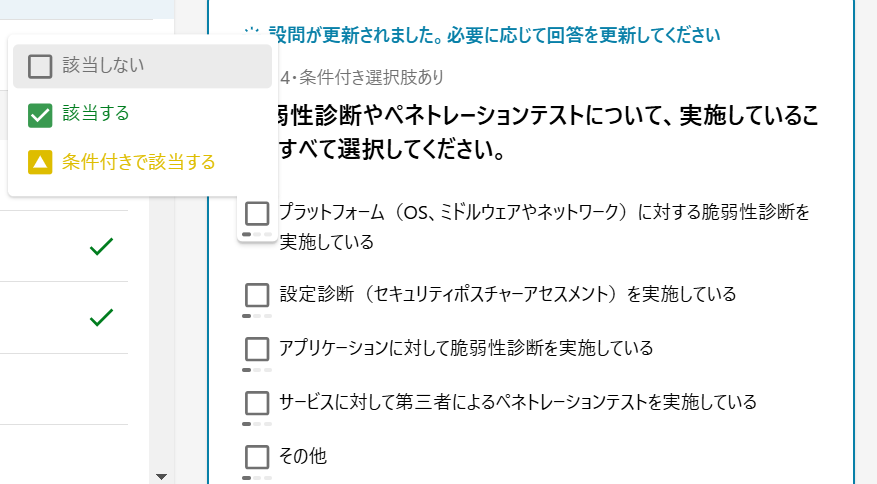This screenshot has height=484, width=877.
Task: Click the 条件付き選択肢あり label
Action: tap(371, 77)
